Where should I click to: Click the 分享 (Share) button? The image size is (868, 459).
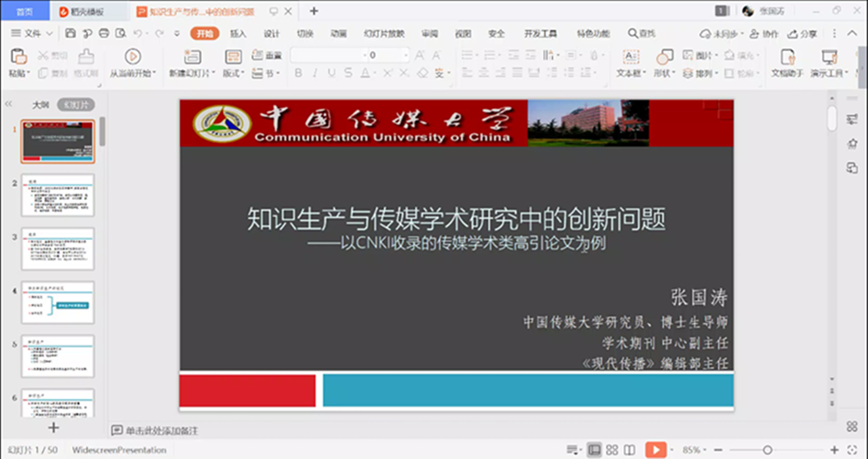tap(802, 33)
